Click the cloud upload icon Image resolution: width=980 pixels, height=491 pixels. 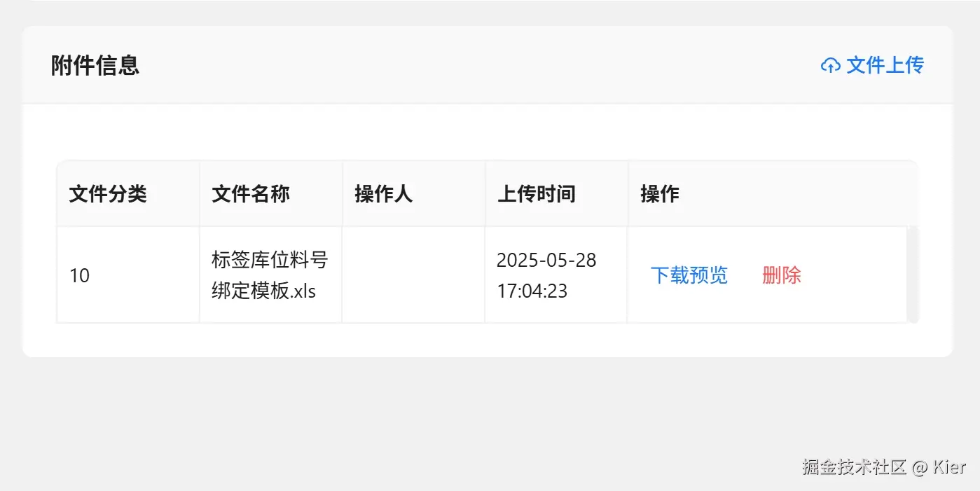[x=830, y=64]
